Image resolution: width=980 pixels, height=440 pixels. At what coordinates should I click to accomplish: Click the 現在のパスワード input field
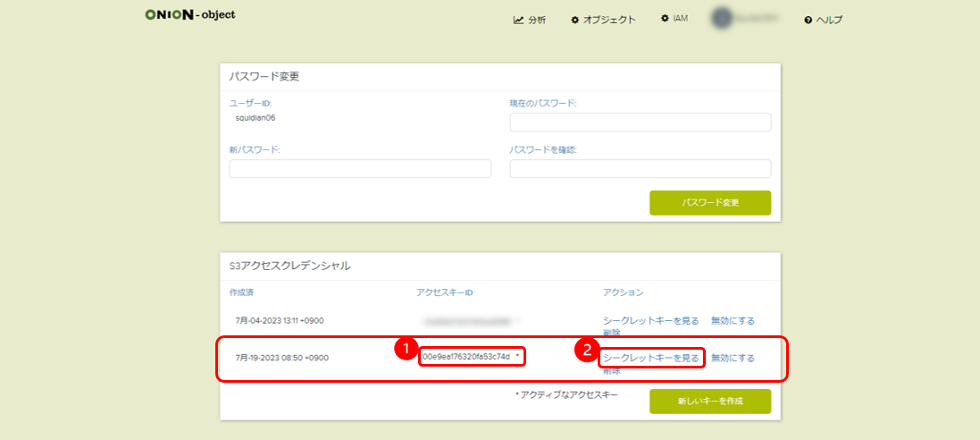[640, 123]
